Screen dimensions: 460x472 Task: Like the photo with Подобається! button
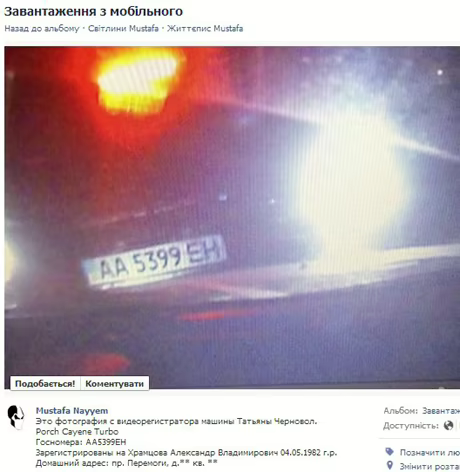point(45,384)
